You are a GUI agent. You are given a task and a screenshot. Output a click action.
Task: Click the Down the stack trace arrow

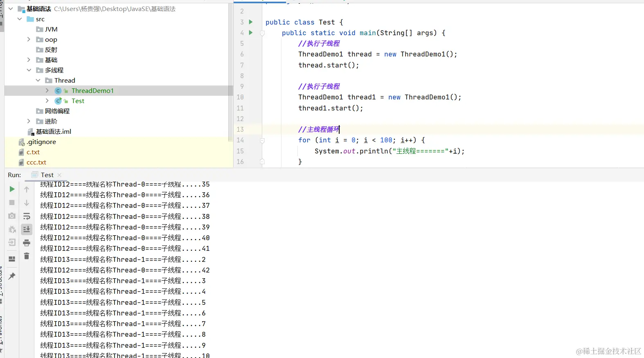coord(27,203)
